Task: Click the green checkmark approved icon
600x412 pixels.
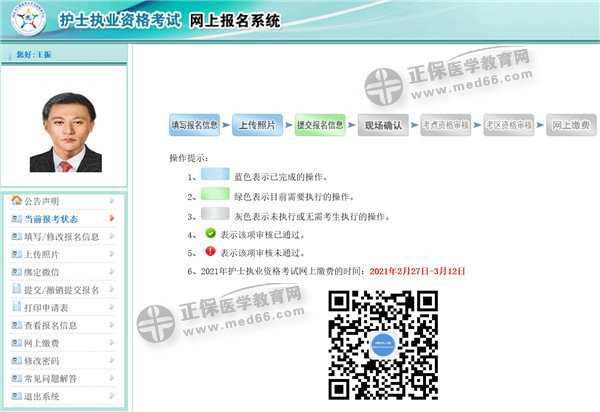Action: click(211, 235)
